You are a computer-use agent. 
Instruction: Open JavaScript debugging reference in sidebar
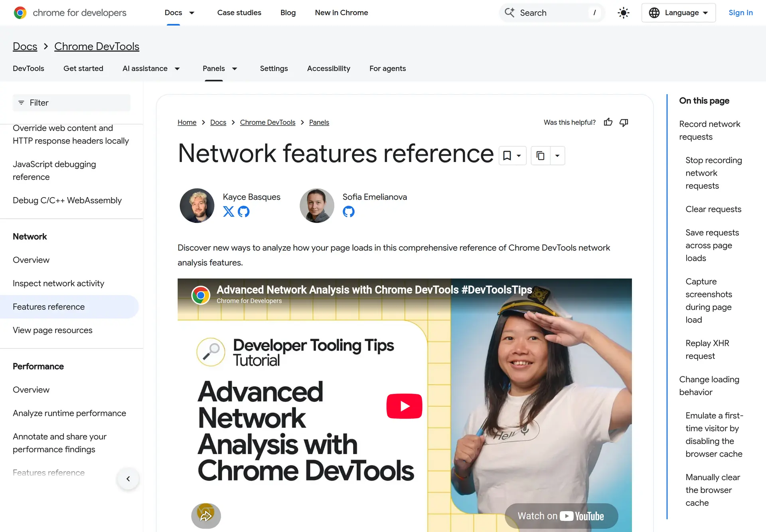pos(54,170)
